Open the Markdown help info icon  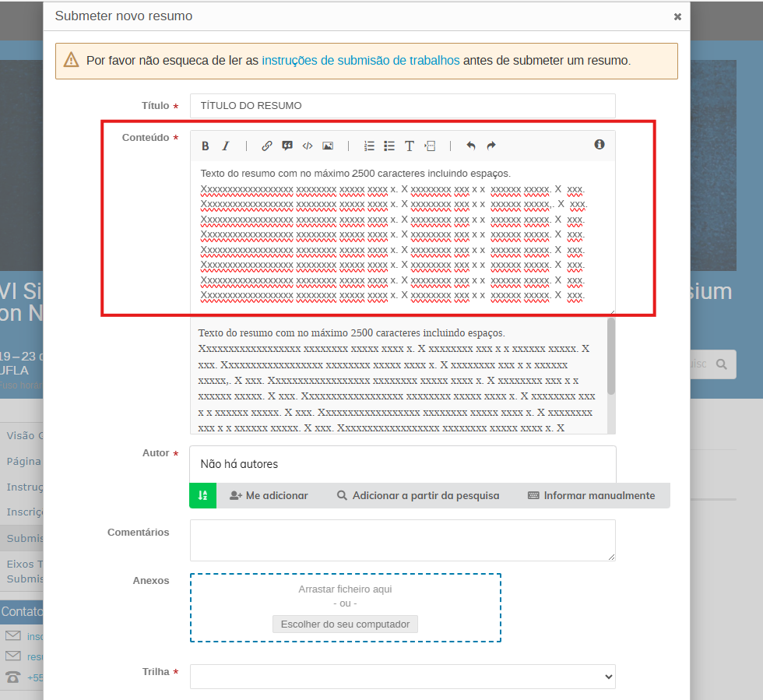click(x=599, y=145)
